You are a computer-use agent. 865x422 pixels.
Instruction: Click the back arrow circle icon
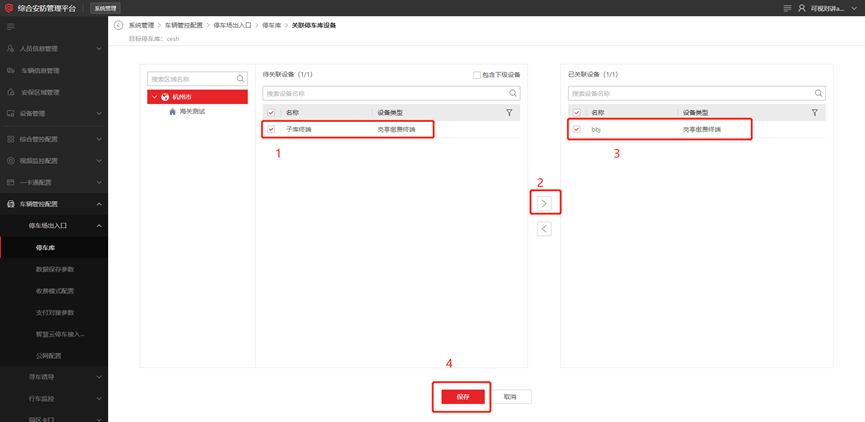coord(118,25)
